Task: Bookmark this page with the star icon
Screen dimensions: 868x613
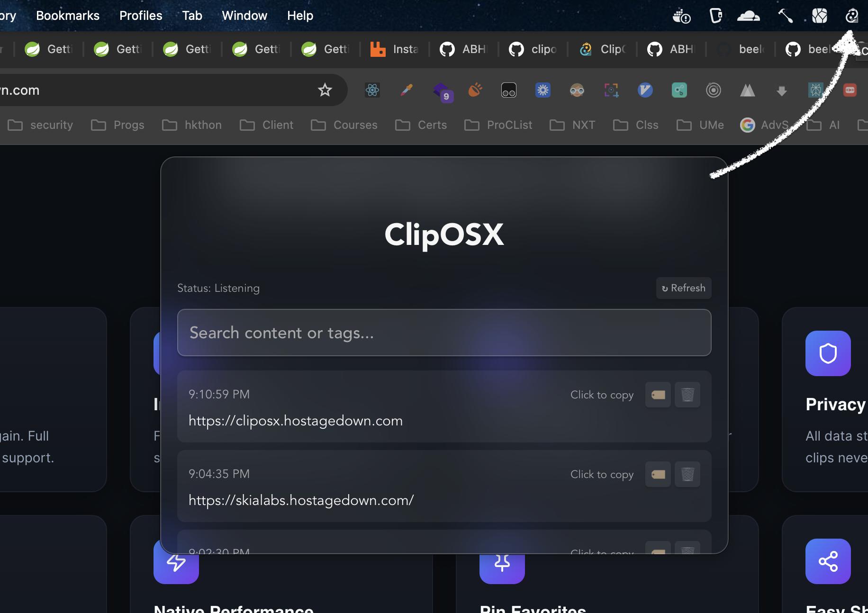Action: pos(325,90)
